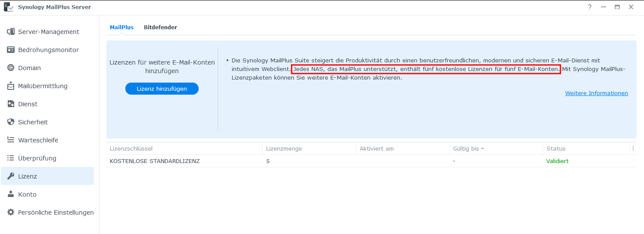The image size is (644, 234).
Task: Click the Überprüfung list icon
Action: pyautogui.click(x=11, y=158)
